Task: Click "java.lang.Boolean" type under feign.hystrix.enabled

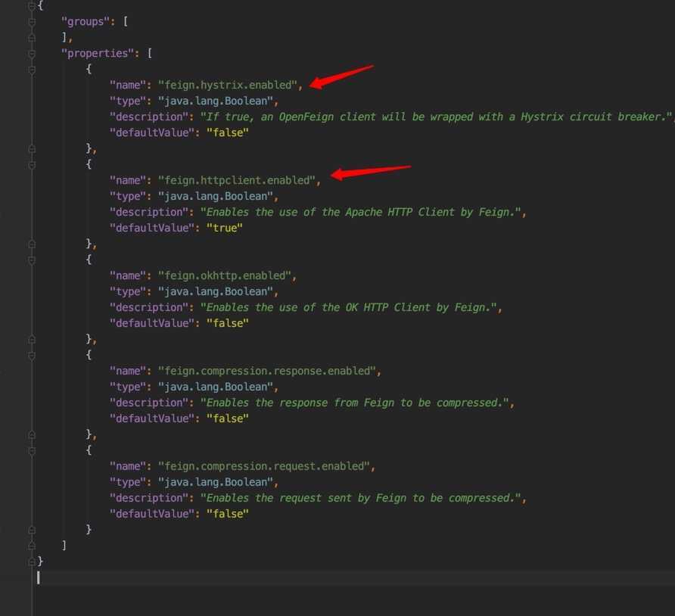Action: [x=216, y=101]
